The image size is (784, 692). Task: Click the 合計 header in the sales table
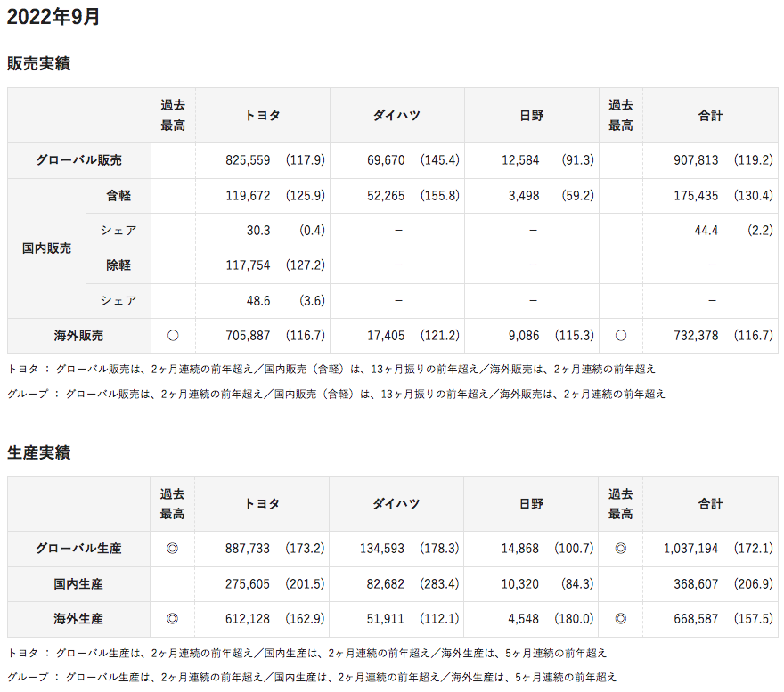711,116
